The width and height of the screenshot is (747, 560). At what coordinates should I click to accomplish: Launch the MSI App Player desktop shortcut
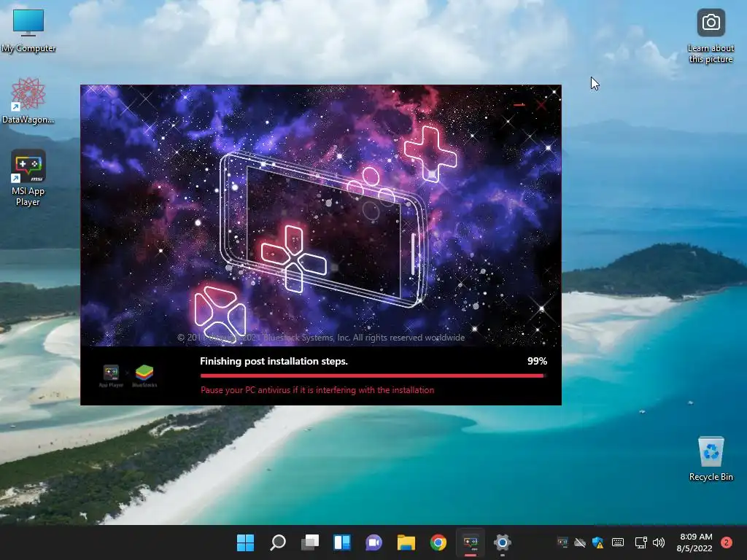coord(28,178)
